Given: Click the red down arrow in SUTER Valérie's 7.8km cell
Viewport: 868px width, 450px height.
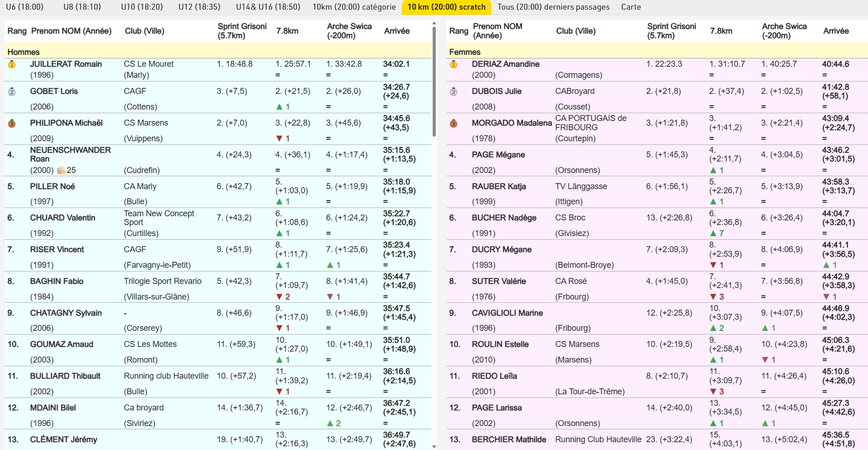Looking at the screenshot, I should 713,297.
